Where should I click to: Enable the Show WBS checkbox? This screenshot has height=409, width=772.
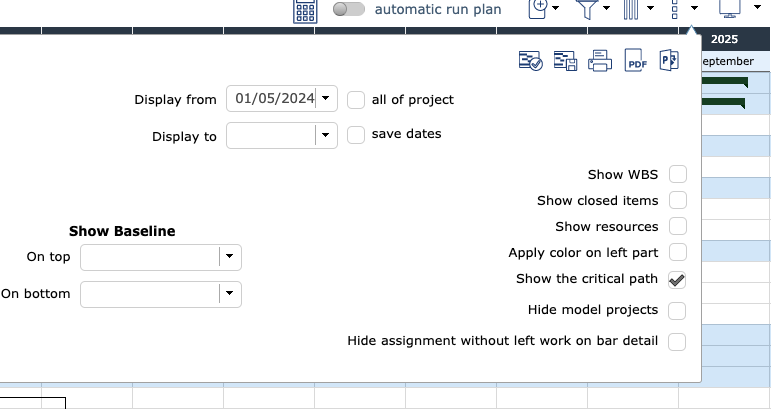[x=677, y=175]
